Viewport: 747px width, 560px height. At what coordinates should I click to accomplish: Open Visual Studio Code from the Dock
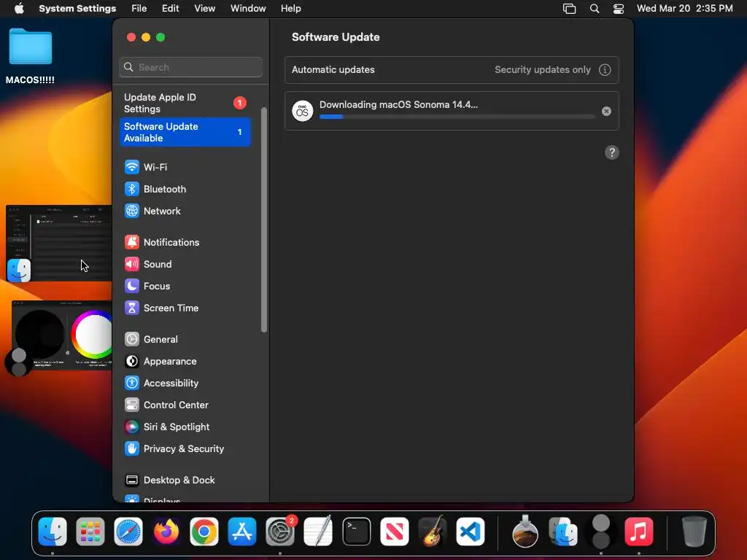click(471, 532)
